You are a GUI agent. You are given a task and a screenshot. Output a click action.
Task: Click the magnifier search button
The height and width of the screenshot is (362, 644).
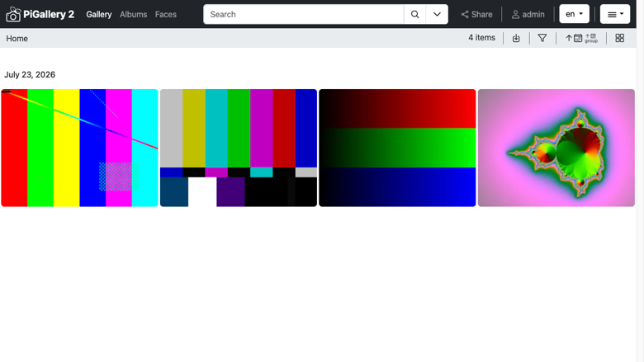tap(414, 14)
